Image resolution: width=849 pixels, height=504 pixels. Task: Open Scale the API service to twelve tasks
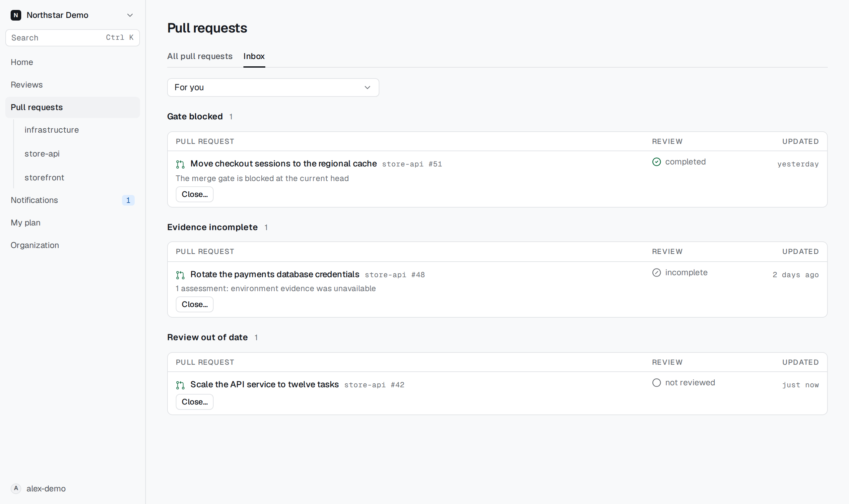[265, 384]
